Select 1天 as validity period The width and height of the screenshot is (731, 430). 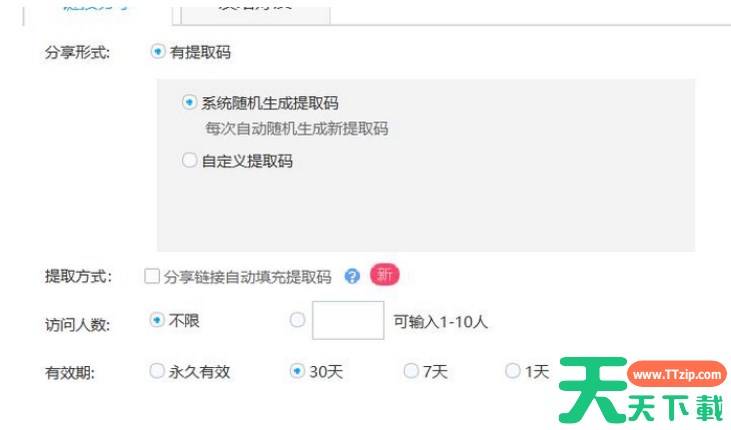(513, 371)
